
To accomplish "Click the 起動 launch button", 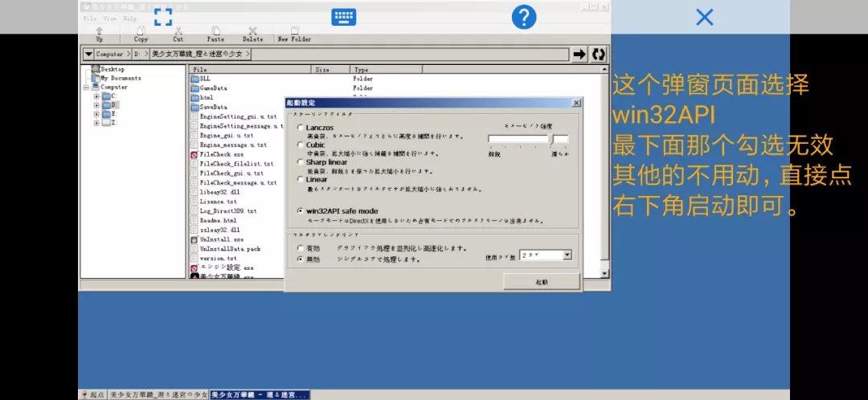I will [x=541, y=282].
